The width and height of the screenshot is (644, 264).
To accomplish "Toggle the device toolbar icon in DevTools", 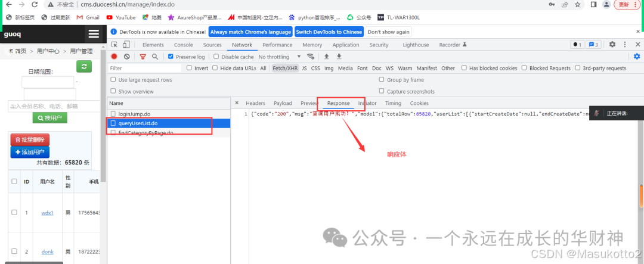I will (x=126, y=44).
